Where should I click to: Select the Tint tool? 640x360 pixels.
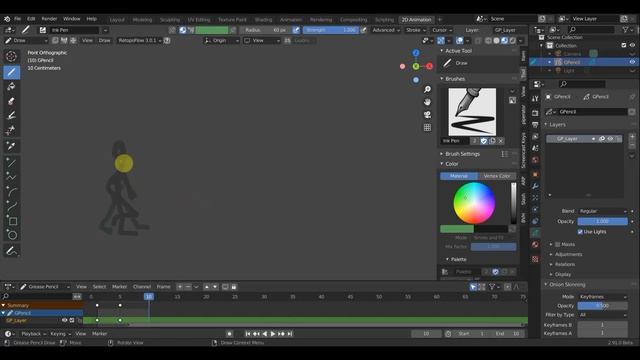pos(11,116)
